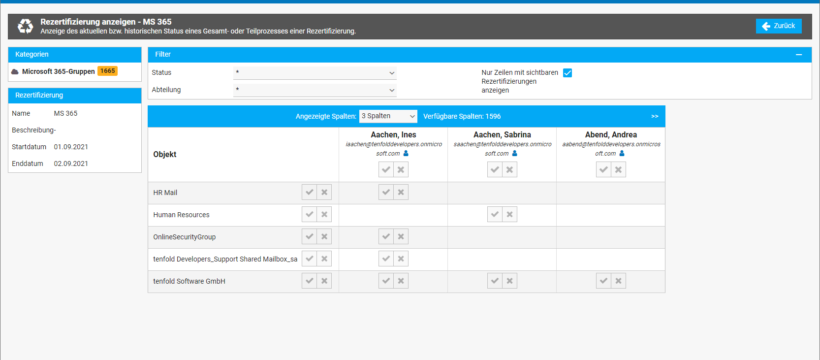Image resolution: width=820 pixels, height=360 pixels.
Task: Open the Status filter dropdown
Action: pyautogui.click(x=315, y=73)
